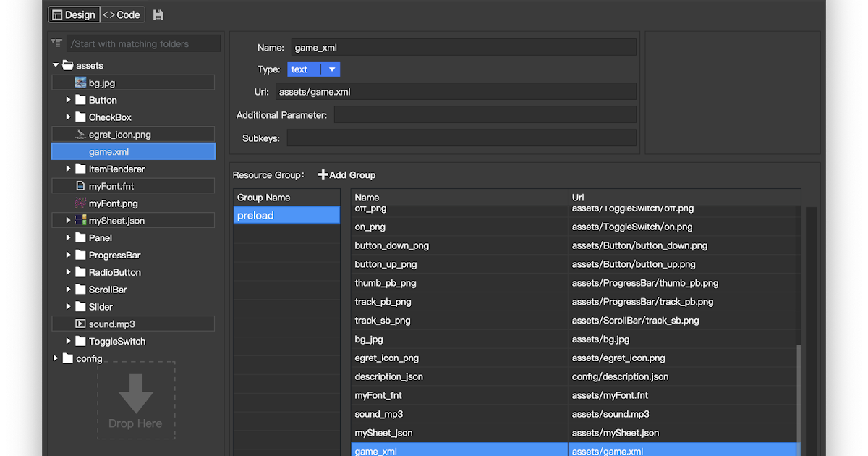Screen dimensions: 868x456
Task: Click the Save icon in the toolbar
Action: tap(158, 14)
